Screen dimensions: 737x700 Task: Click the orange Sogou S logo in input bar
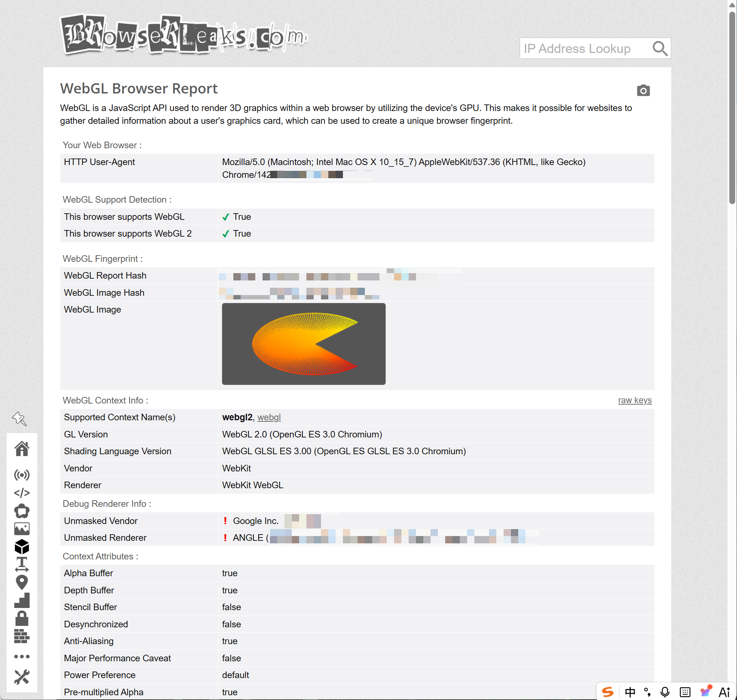click(x=607, y=692)
